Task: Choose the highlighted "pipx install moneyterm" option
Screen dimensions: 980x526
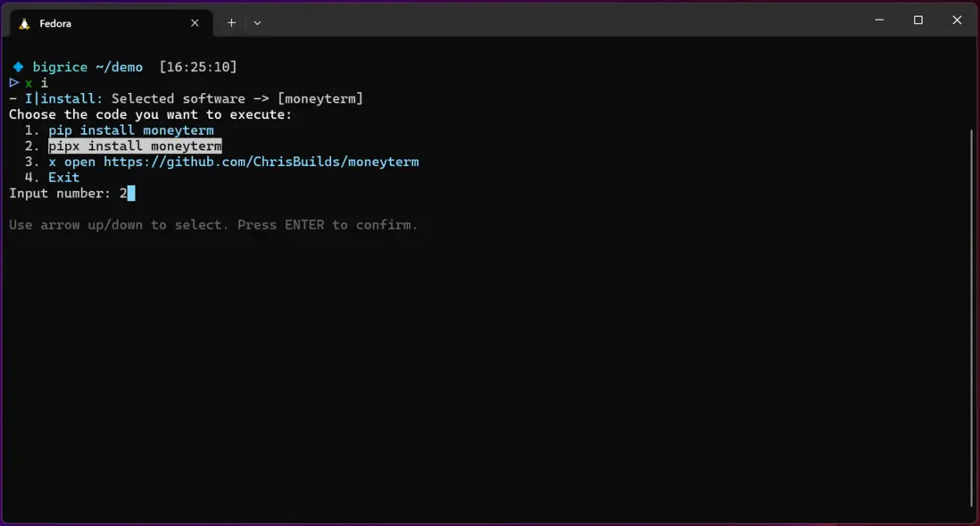Action: click(135, 146)
